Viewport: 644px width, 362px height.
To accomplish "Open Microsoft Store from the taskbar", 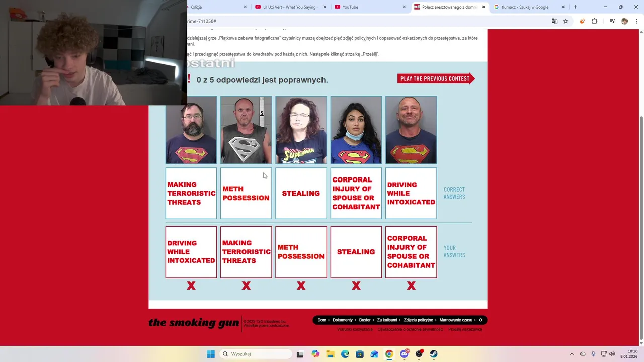I will coord(360,354).
